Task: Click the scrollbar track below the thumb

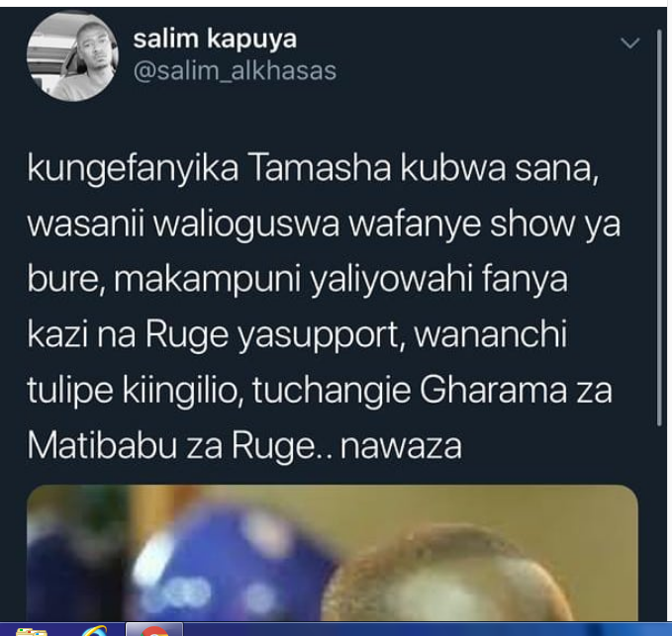Action: pyautogui.click(x=659, y=522)
